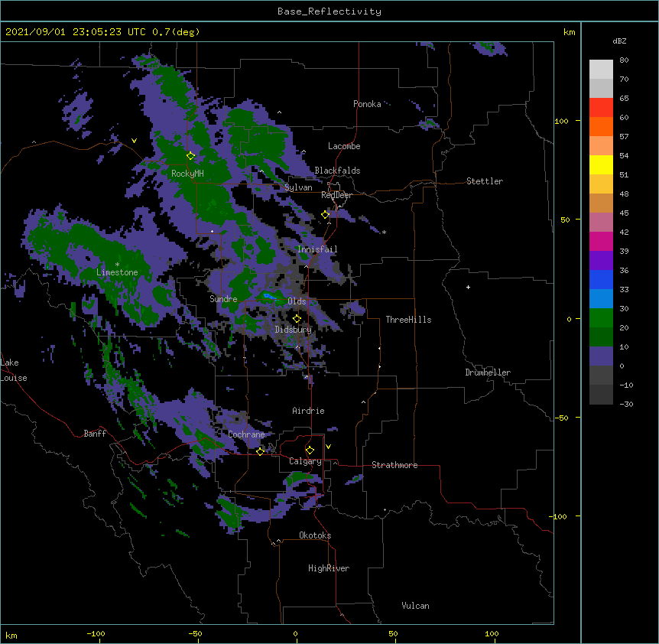The height and width of the screenshot is (644, 659).
Task: Click the Okotoks label
Action: 315,535
